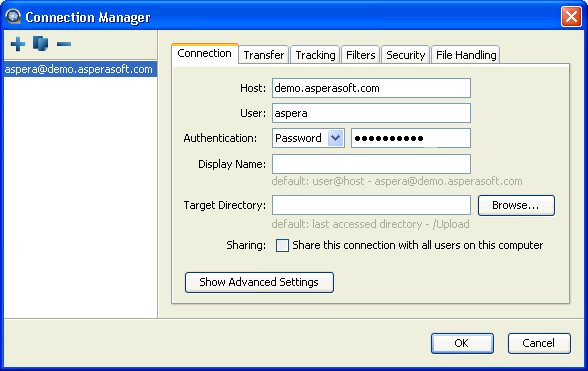The image size is (588, 371).
Task: Remove connection with the minus icon
Action: [64, 44]
